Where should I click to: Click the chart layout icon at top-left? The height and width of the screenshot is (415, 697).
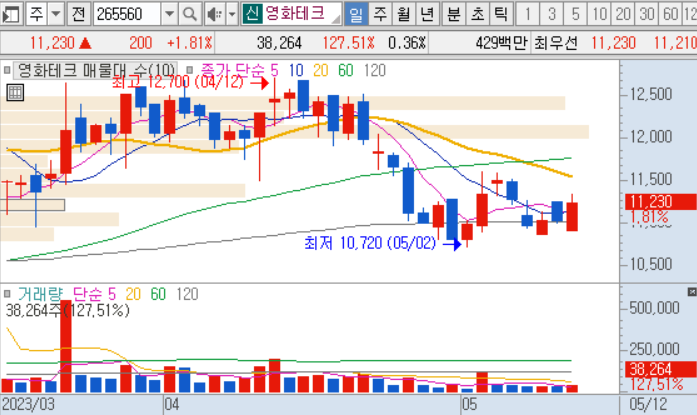click(11, 14)
